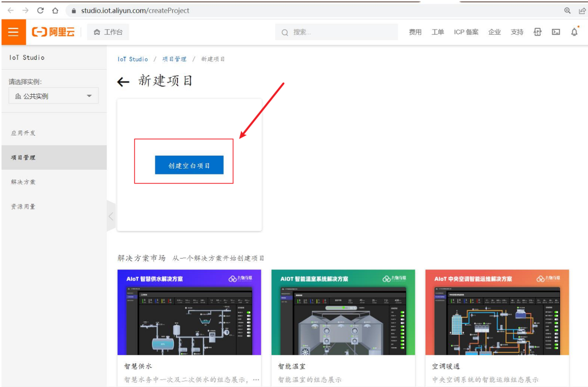The image size is (588, 387).
Task: Click the 智慧供水 card title
Action: pos(138,366)
